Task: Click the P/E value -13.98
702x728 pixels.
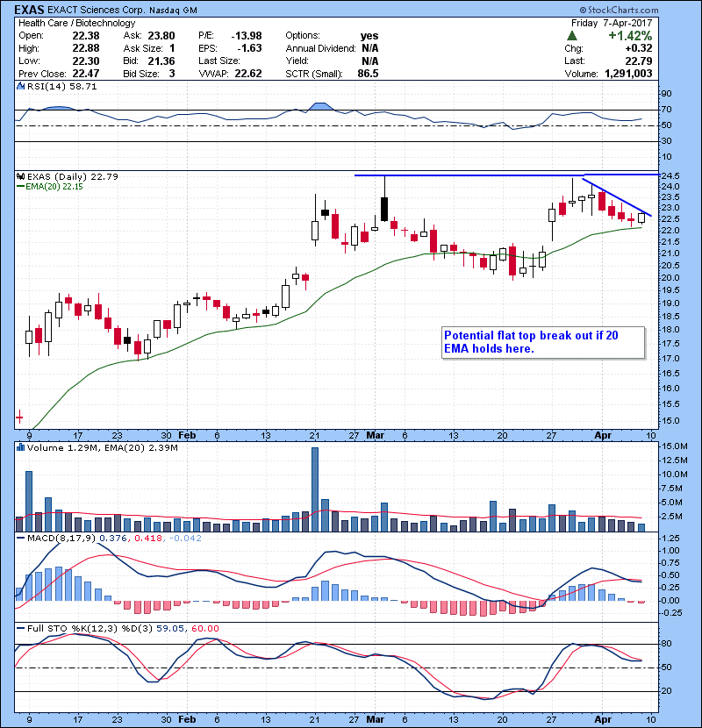Action: (247, 36)
